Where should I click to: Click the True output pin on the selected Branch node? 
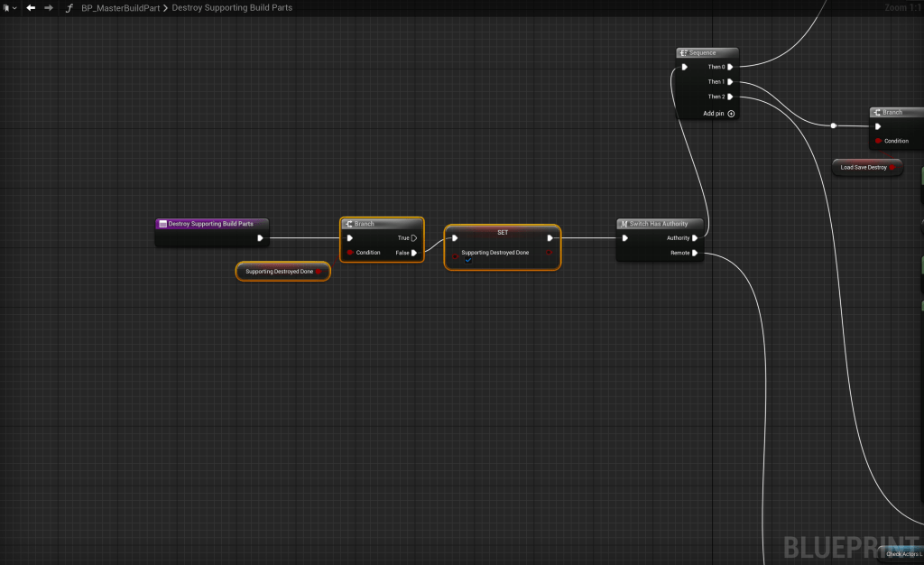(413, 238)
